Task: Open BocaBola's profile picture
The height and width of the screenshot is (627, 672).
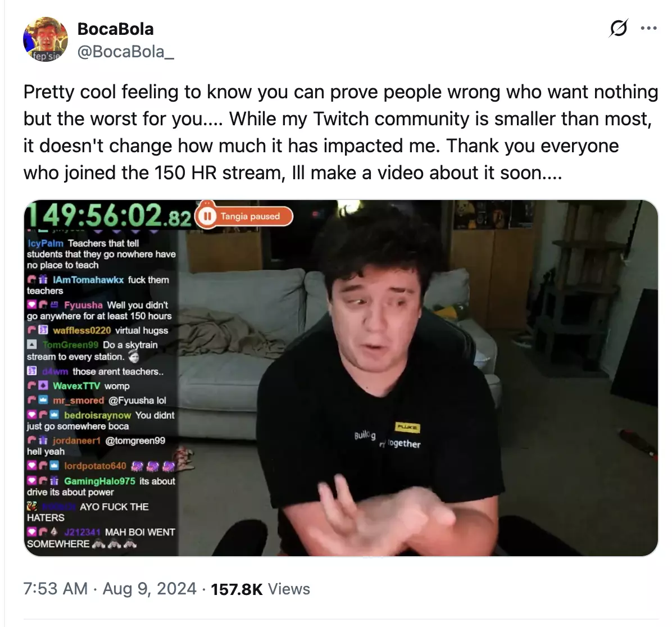Action: coord(45,39)
